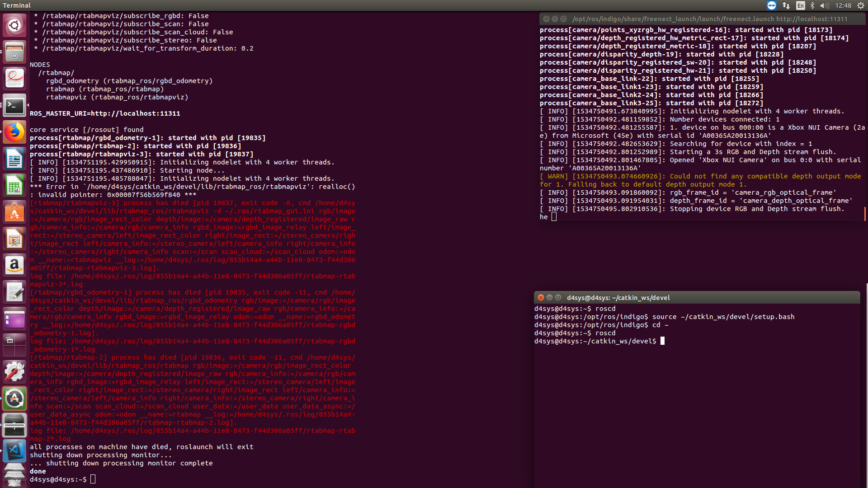The height and width of the screenshot is (488, 868).
Task: Open network connections indicator menu
Action: pos(786,5)
